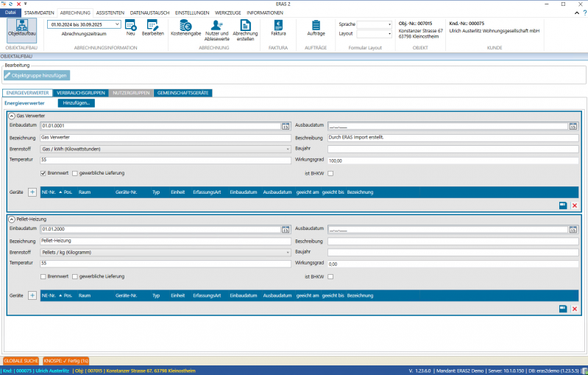
Task: Open Nutzer und Ablesewerte
Action: pos(217,30)
